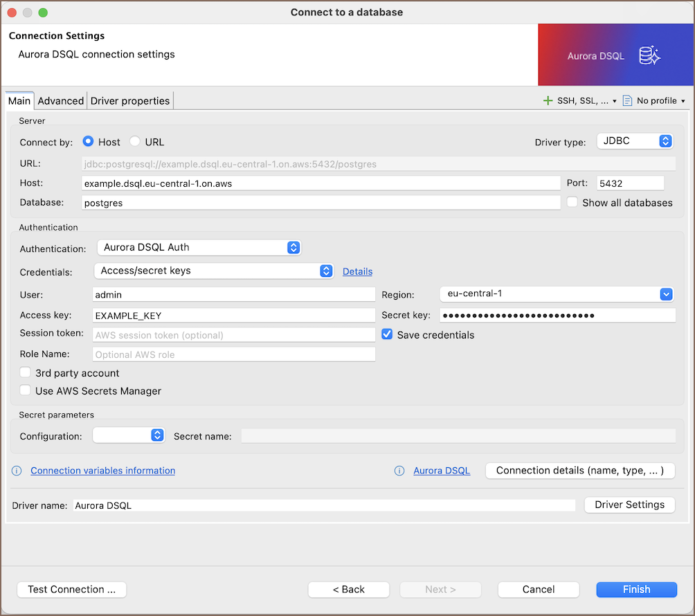This screenshot has width=695, height=616.
Task: Open the Driver properties tab
Action: [x=130, y=101]
